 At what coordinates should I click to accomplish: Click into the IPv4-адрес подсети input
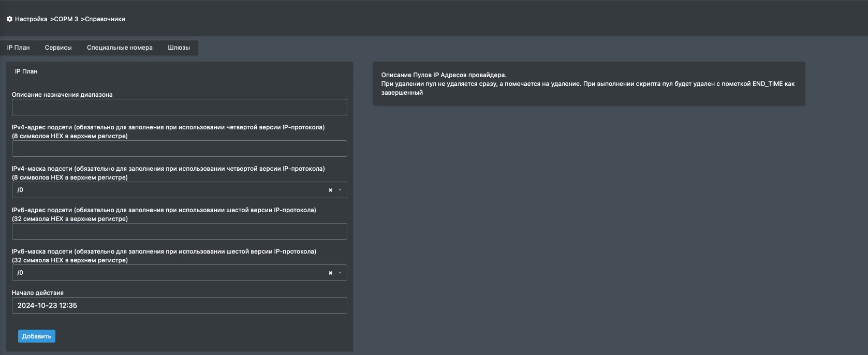point(179,149)
